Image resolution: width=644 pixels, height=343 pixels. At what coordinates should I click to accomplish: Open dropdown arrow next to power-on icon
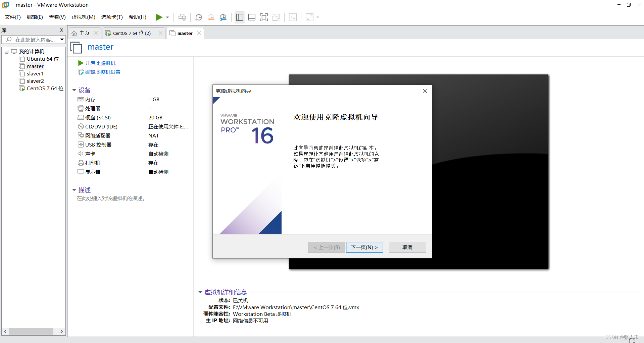[167, 17]
